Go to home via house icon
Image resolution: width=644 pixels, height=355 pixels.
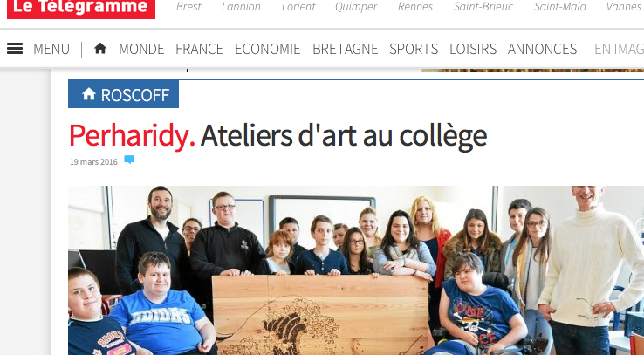coord(100,49)
